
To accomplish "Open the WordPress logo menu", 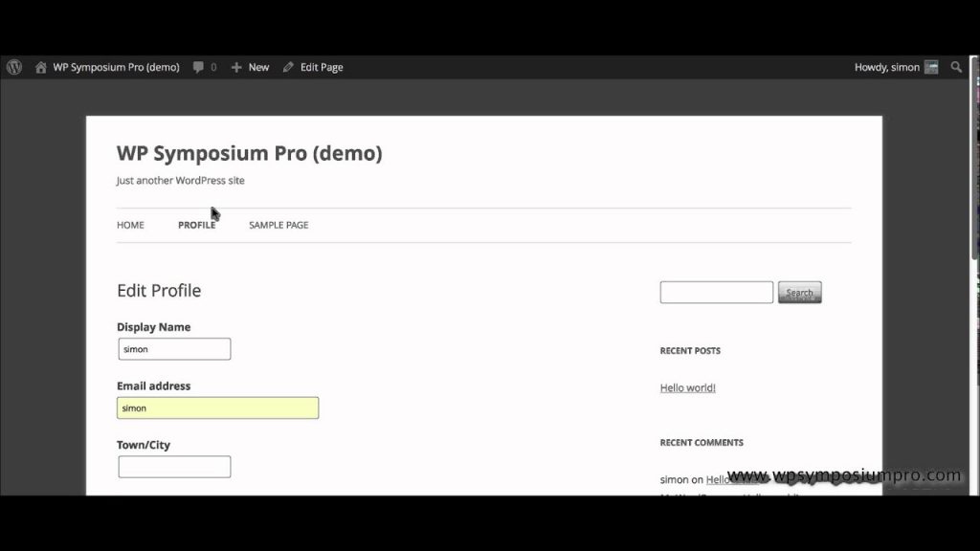I will 14,67.
